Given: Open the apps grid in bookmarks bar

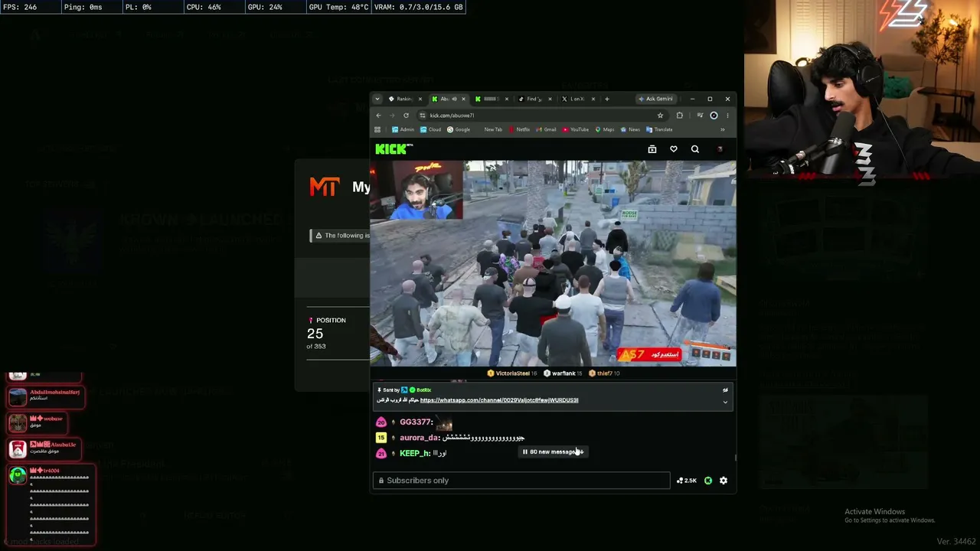Looking at the screenshot, I should pos(377,129).
